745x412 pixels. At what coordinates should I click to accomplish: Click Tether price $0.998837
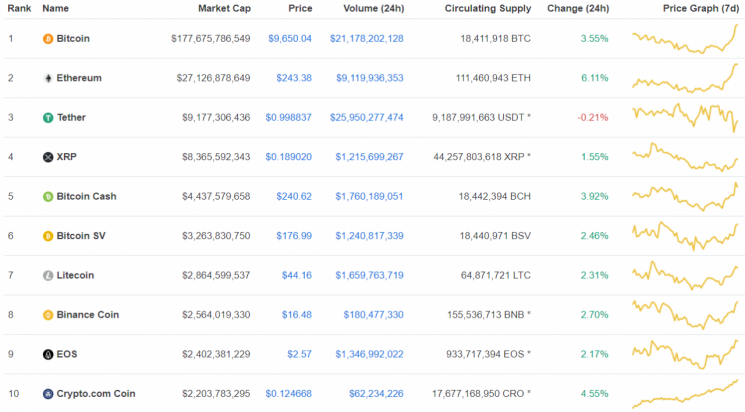pos(288,117)
